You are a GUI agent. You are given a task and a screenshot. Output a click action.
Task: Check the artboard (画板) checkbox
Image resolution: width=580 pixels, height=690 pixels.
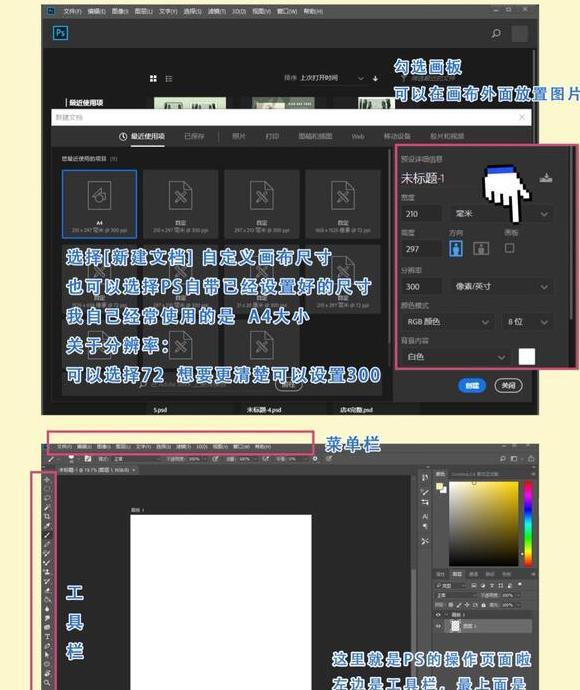coord(509,248)
